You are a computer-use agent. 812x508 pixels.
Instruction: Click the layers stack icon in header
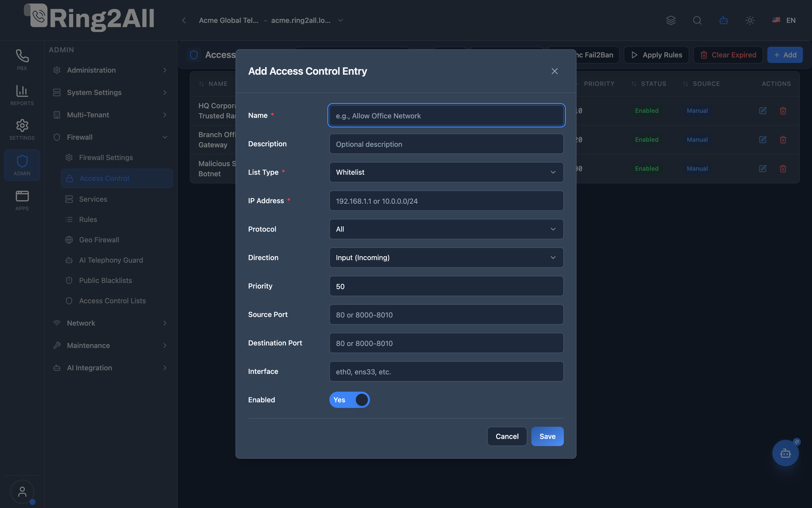670,21
